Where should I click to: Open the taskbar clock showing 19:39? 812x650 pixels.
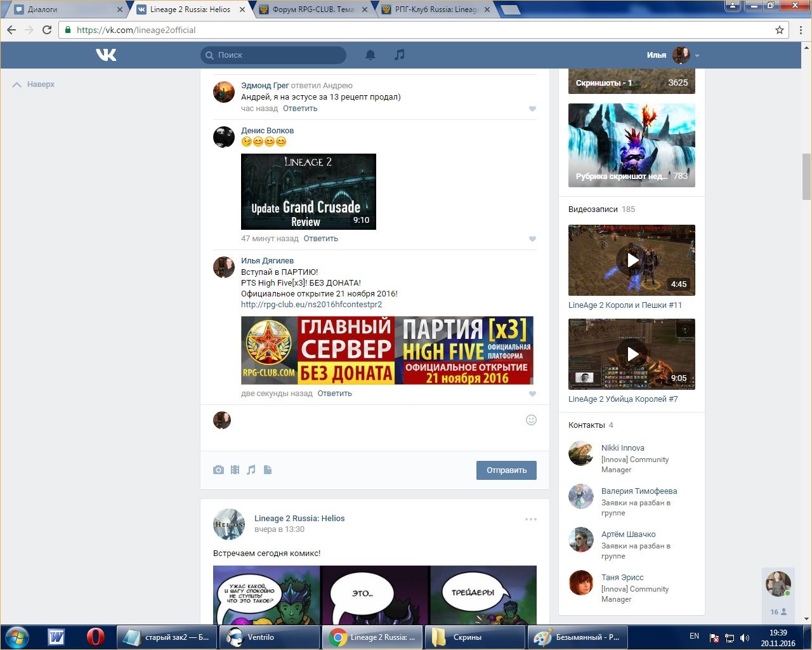pos(778,637)
